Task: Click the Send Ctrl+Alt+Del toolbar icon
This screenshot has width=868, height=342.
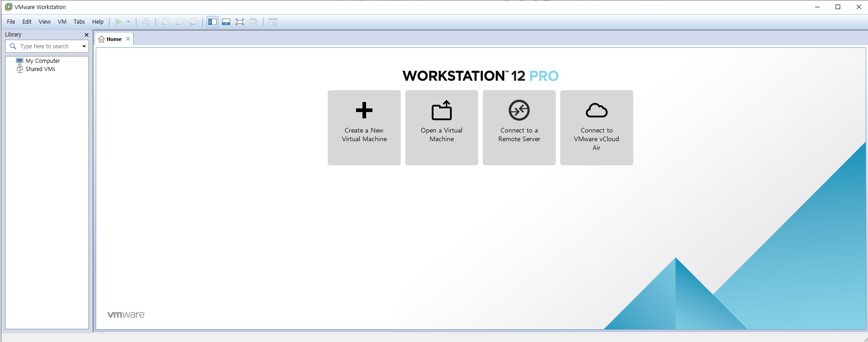Action: coord(146,22)
